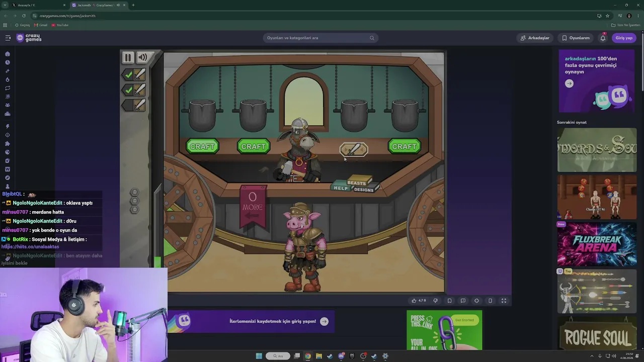Click the third unchecked sword order slot
Viewport: 644px width, 362px height.
134,105
